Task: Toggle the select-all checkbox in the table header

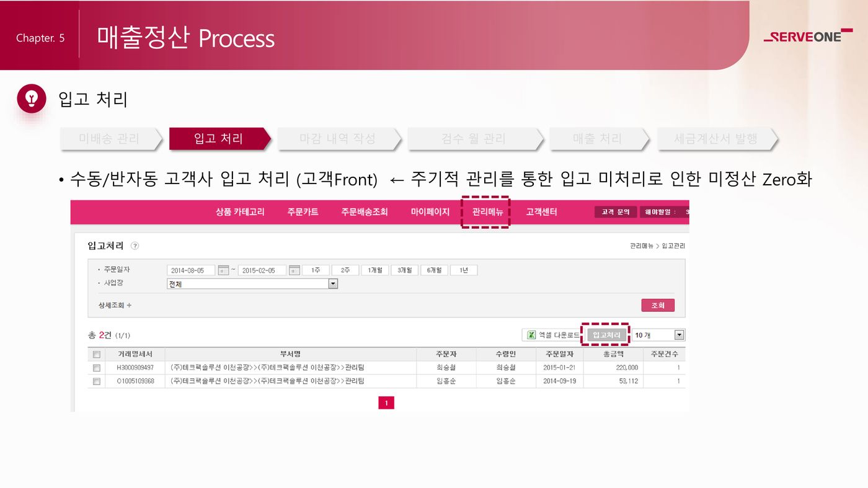Action: point(96,355)
